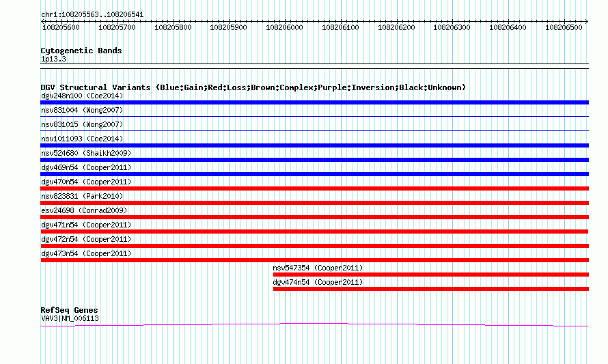Click ruler position 108206400

[508, 27]
